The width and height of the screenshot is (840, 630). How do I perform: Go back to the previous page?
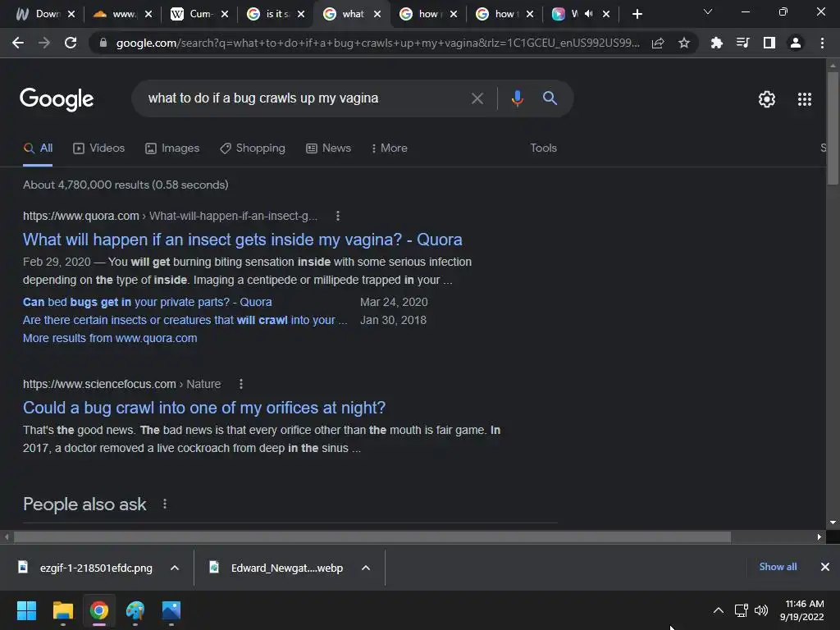coord(18,43)
